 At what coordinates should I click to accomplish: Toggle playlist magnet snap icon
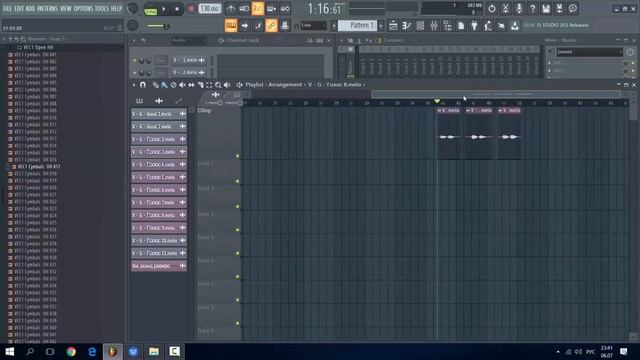click(143, 85)
